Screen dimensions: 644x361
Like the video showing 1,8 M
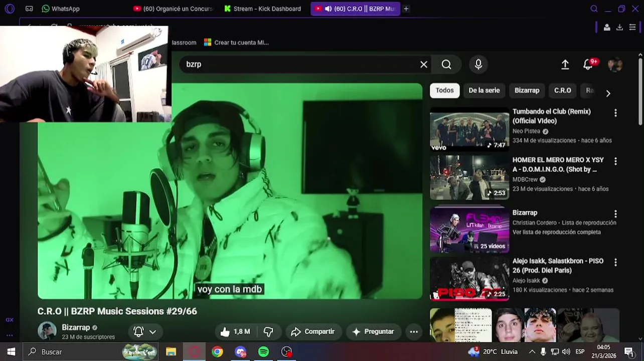click(x=235, y=331)
